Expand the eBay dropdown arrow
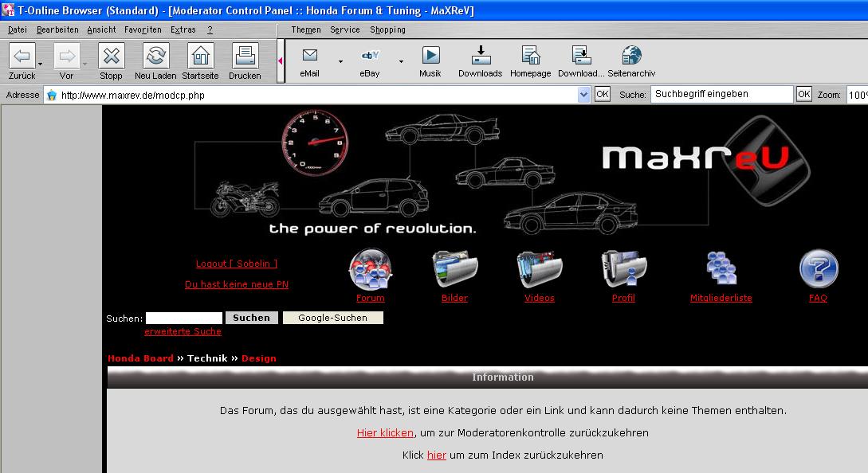 [401, 61]
